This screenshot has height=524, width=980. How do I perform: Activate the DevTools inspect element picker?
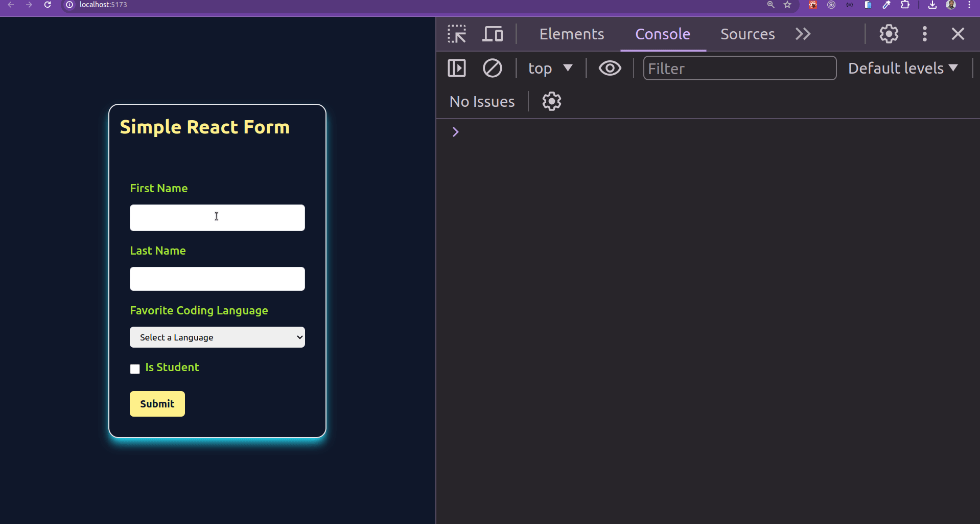pyautogui.click(x=457, y=34)
